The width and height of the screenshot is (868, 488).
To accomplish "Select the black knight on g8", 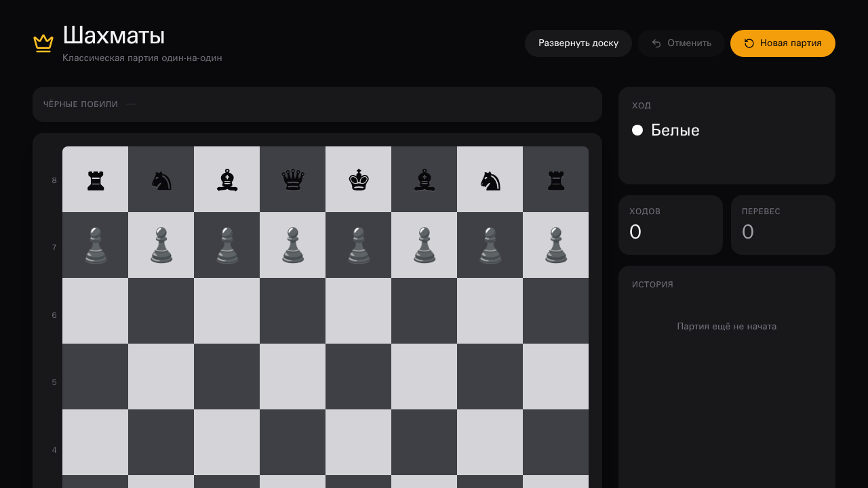I will [x=490, y=180].
